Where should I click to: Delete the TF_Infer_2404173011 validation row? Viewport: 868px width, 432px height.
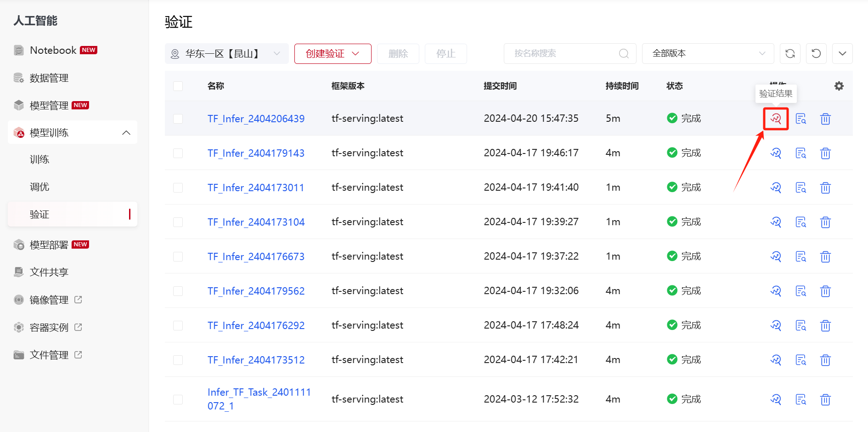825,188
